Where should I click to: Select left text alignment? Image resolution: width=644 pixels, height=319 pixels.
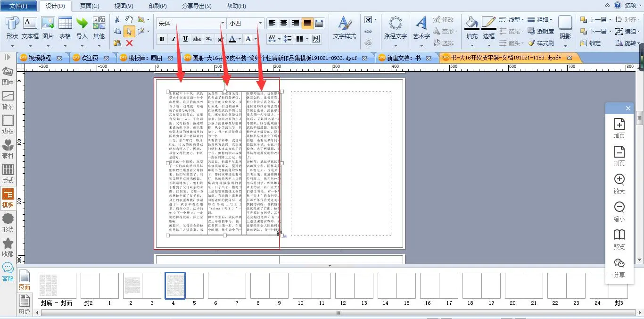272,23
